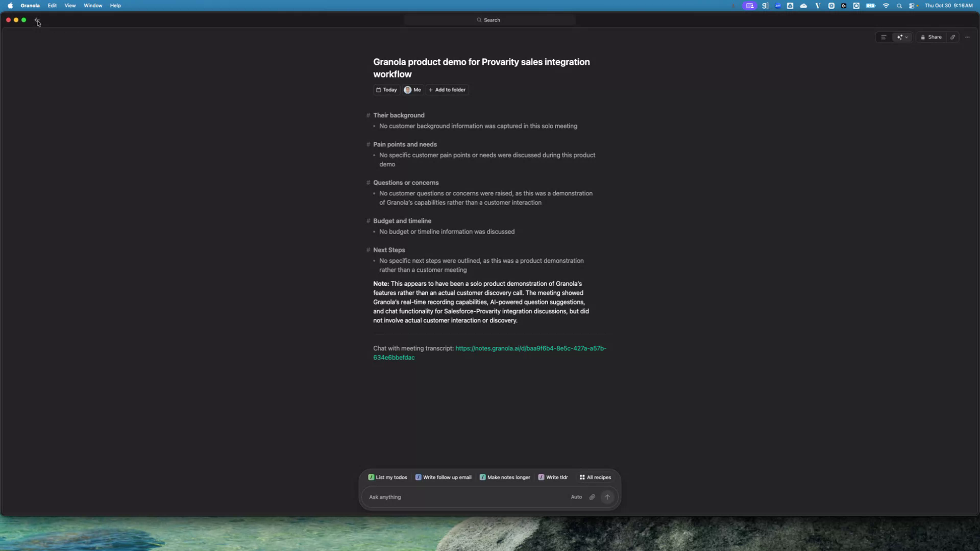This screenshot has width=980, height=551.
Task: Run the 'List my todos' slash recipe
Action: [387, 477]
